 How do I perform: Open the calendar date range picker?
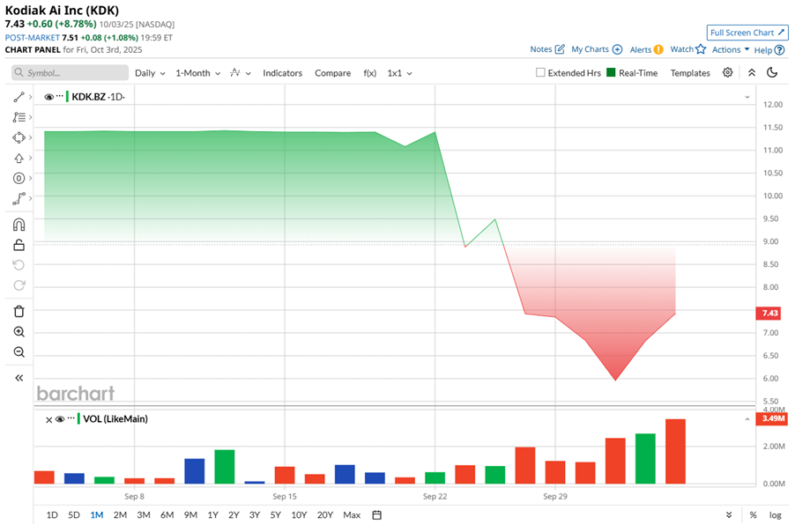(x=376, y=514)
